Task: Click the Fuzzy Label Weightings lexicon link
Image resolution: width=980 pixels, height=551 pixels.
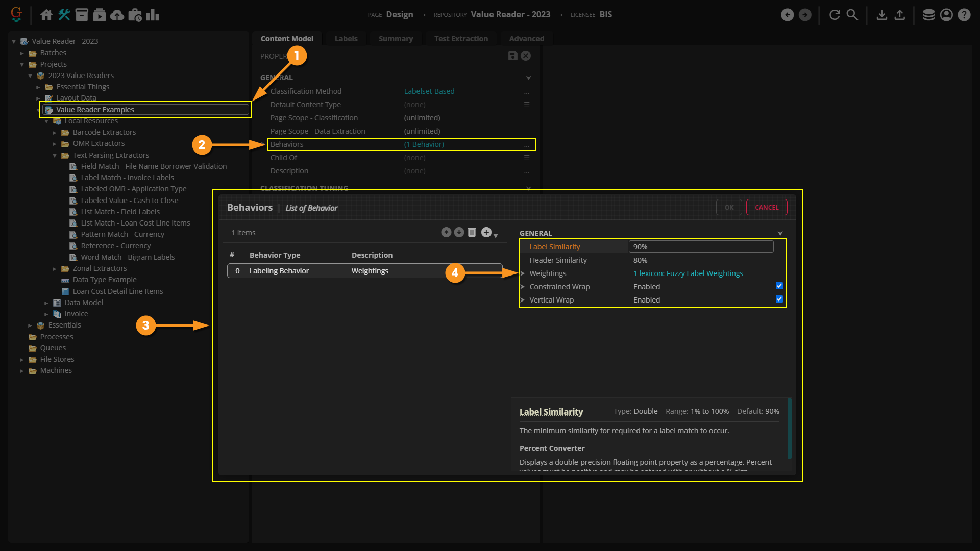Action: tap(688, 273)
